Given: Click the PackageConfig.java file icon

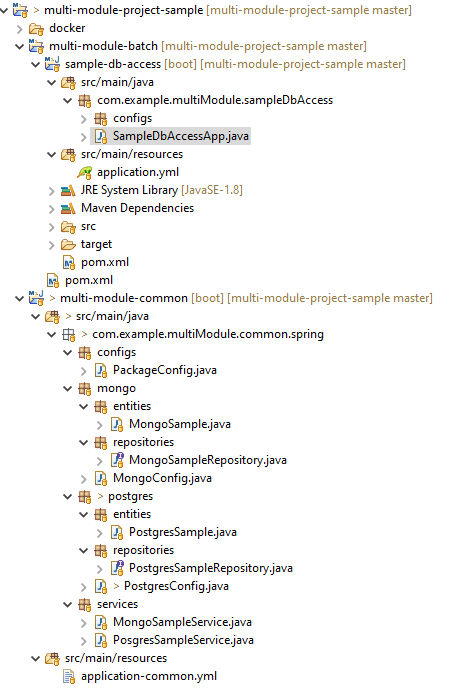Looking at the screenshot, I should [101, 370].
